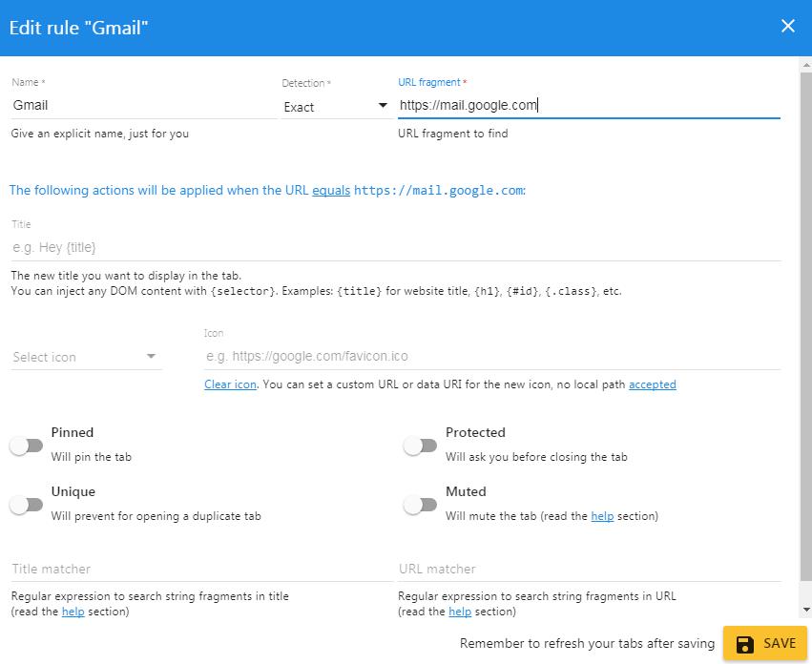Open help link under Title matcher
The image size is (812, 664).
tap(73, 612)
